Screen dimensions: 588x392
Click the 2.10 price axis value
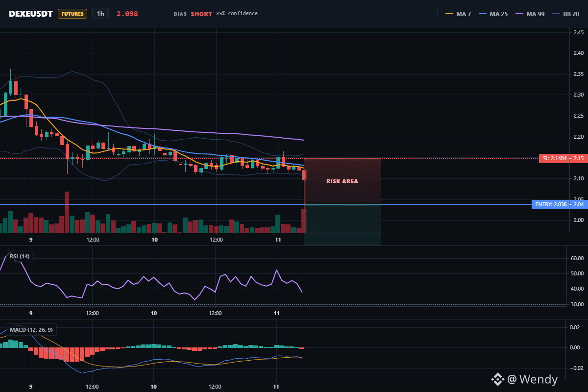click(579, 178)
